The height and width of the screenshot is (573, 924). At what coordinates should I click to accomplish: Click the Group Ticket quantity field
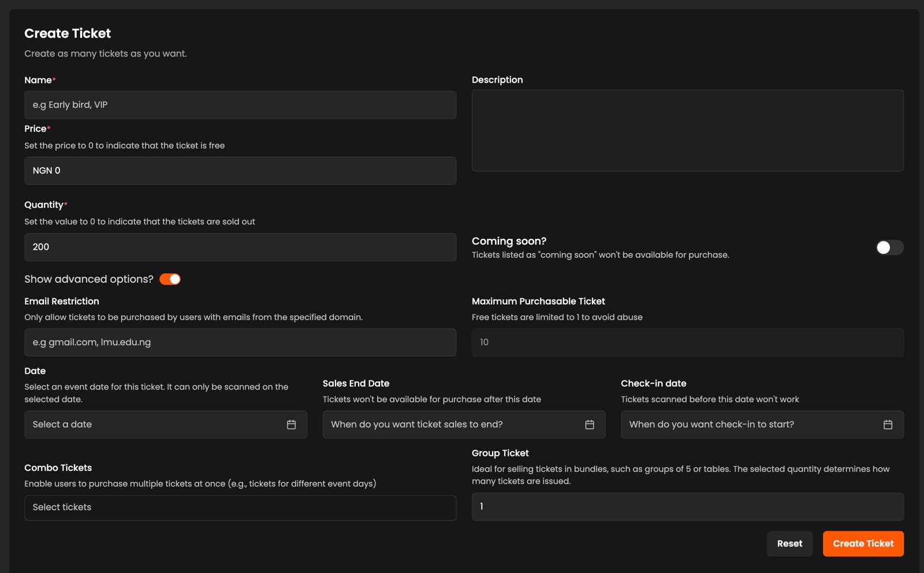(687, 507)
